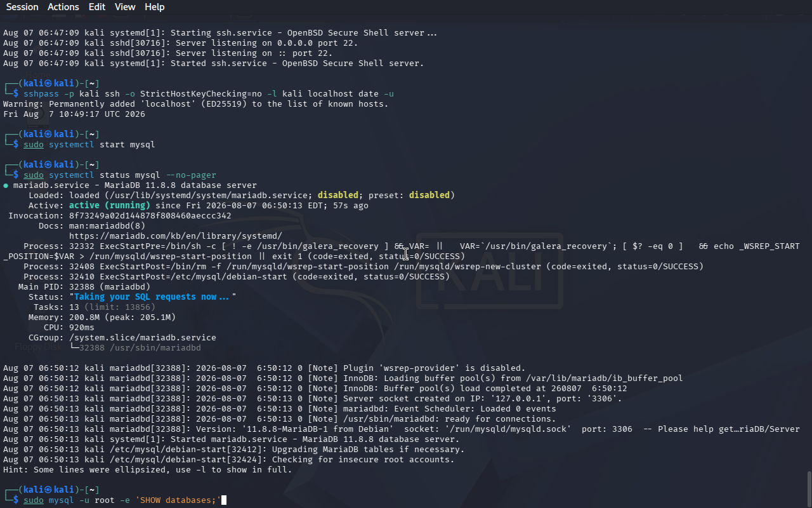
Task: Click the mariadb.com systemd documentation URL
Action: [x=176, y=236]
